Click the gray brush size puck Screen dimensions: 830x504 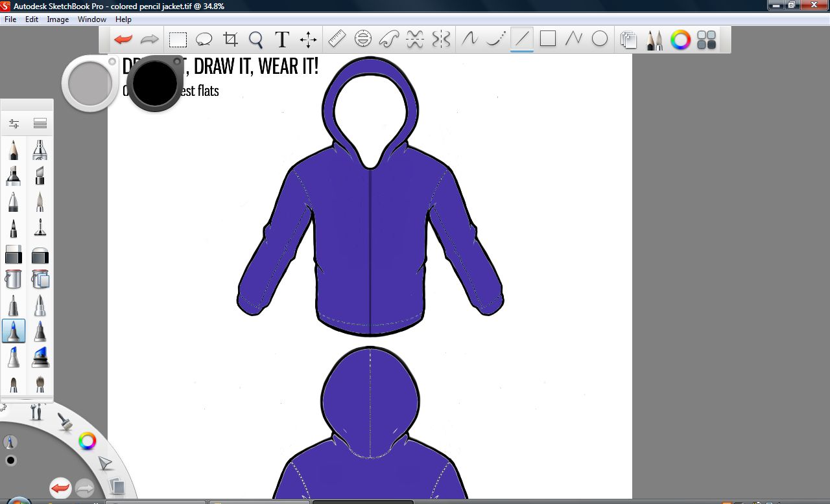(x=90, y=83)
